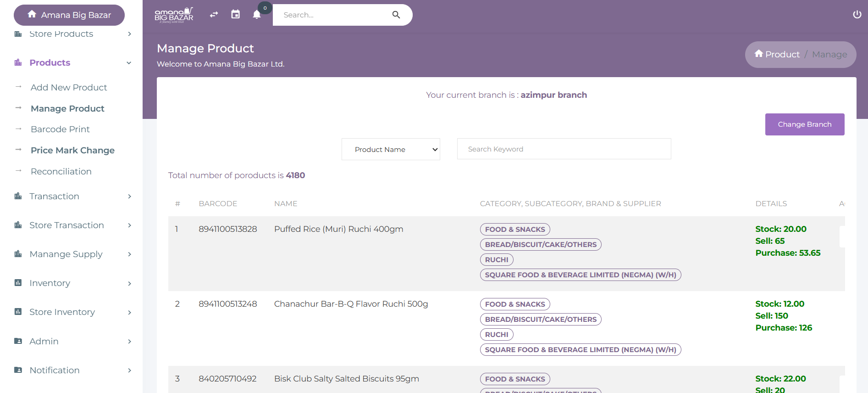
Task: Open Barcode Print in the sidebar
Action: (x=60, y=129)
